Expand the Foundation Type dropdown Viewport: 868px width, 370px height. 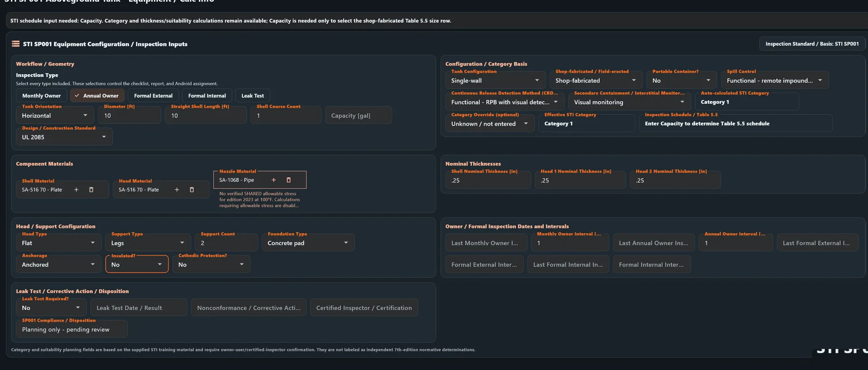(x=308, y=243)
